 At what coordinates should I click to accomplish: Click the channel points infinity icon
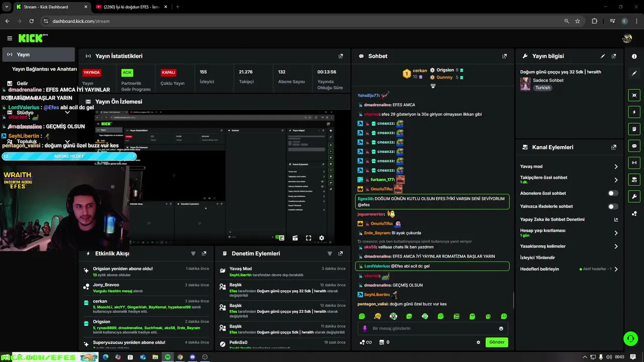tap(366, 342)
